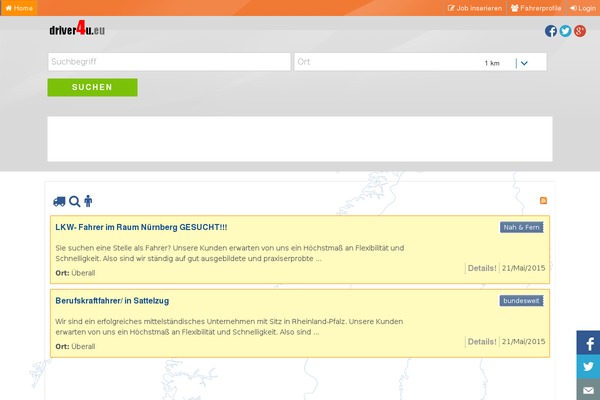Open LKW- Fahrer im Raum Nürnberg listing
Screen dimensions: 600x400
(x=141, y=227)
